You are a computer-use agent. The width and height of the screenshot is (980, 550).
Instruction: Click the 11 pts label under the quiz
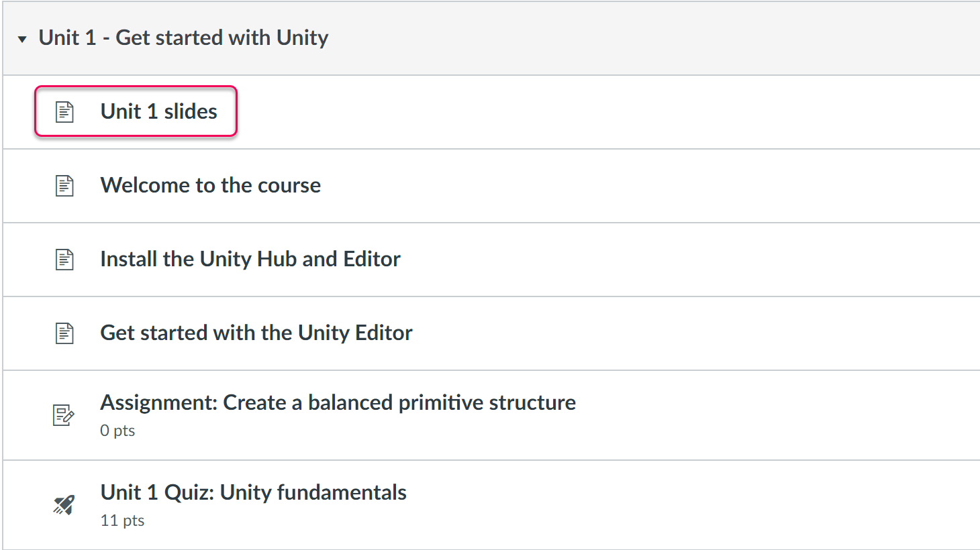click(122, 520)
